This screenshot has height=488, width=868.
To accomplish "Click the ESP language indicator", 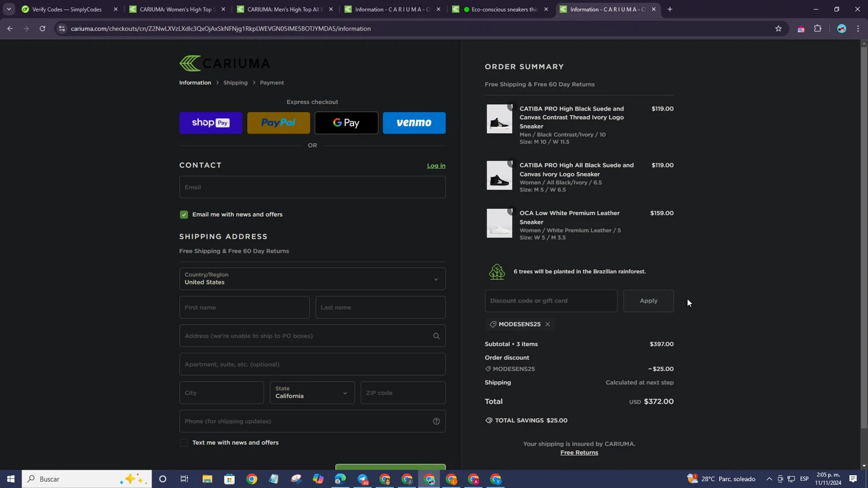I will point(804,479).
